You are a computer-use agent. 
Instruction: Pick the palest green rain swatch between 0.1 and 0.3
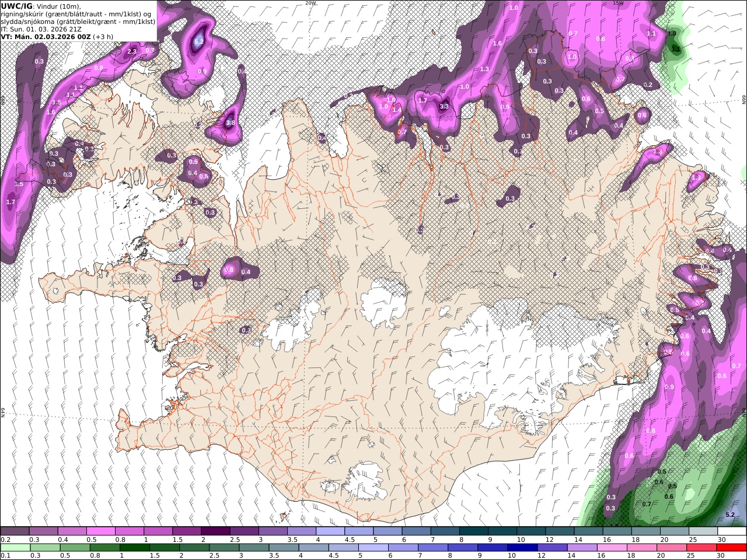(x=16, y=548)
